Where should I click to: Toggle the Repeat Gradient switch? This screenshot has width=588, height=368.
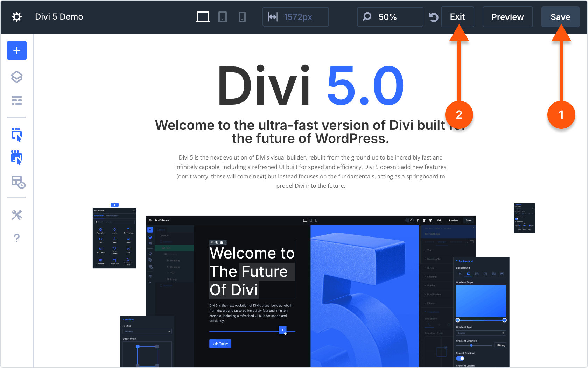(460, 358)
